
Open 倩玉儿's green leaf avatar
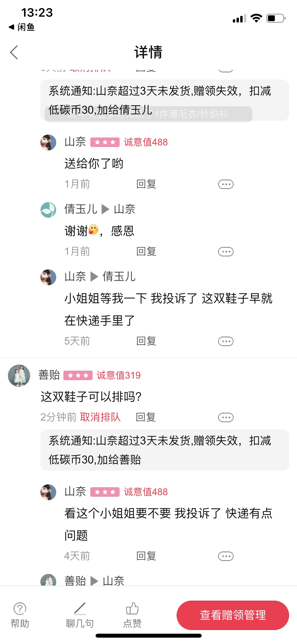(48, 210)
